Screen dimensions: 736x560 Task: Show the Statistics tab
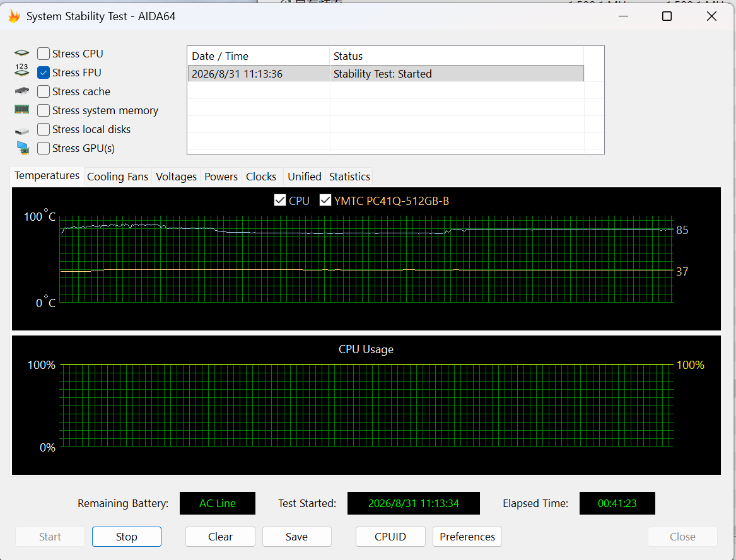(349, 177)
